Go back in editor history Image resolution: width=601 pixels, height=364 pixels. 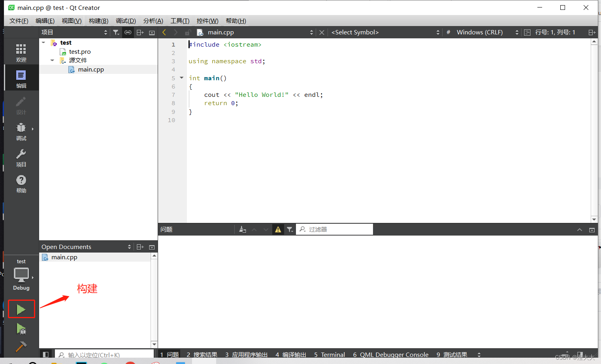tap(164, 32)
